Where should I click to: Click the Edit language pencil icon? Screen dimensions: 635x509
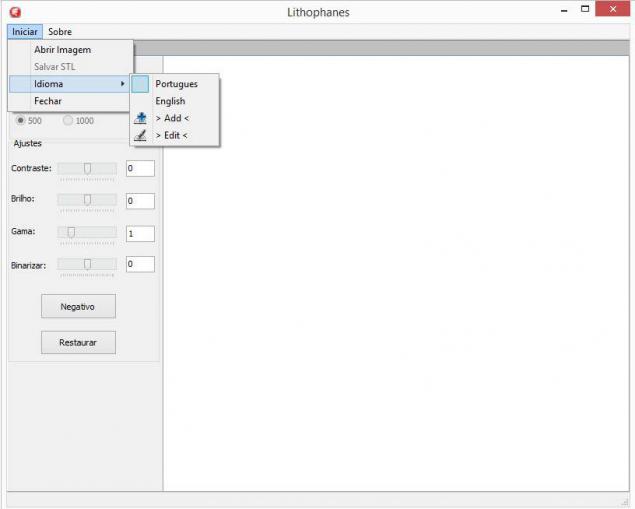[140, 135]
